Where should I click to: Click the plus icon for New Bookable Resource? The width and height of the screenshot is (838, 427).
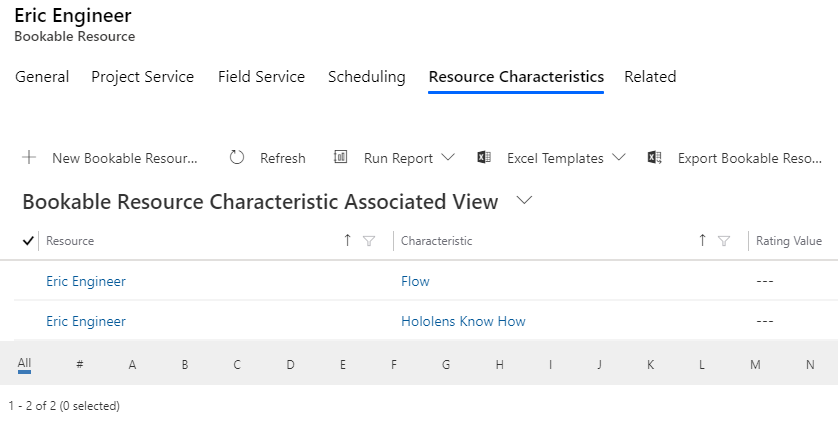29,157
